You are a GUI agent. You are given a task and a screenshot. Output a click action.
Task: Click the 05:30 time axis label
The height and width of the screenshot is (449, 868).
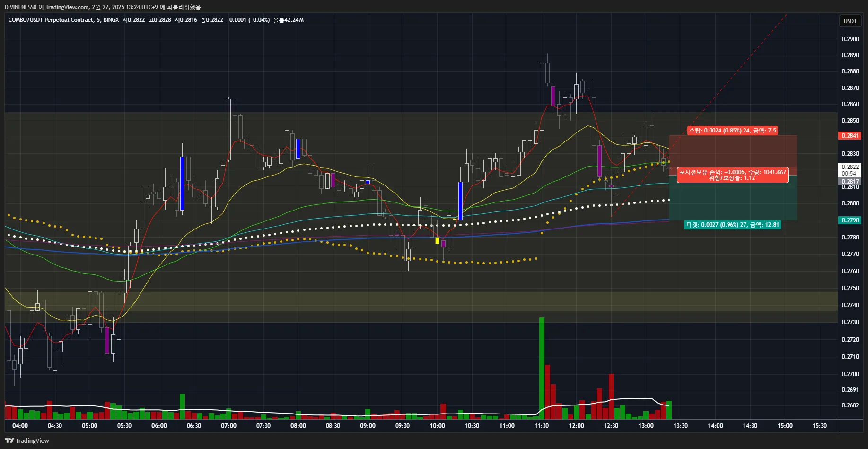click(x=124, y=426)
